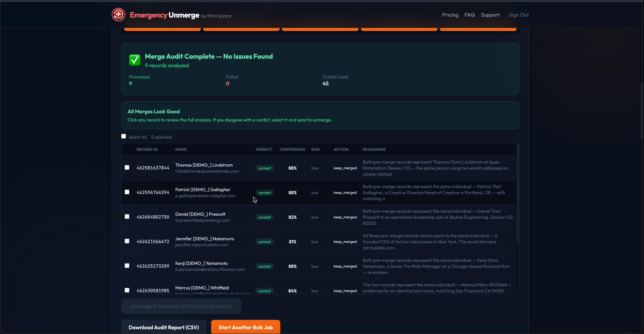Click the Lindstrom reasoning about Apex Materials

(435, 168)
